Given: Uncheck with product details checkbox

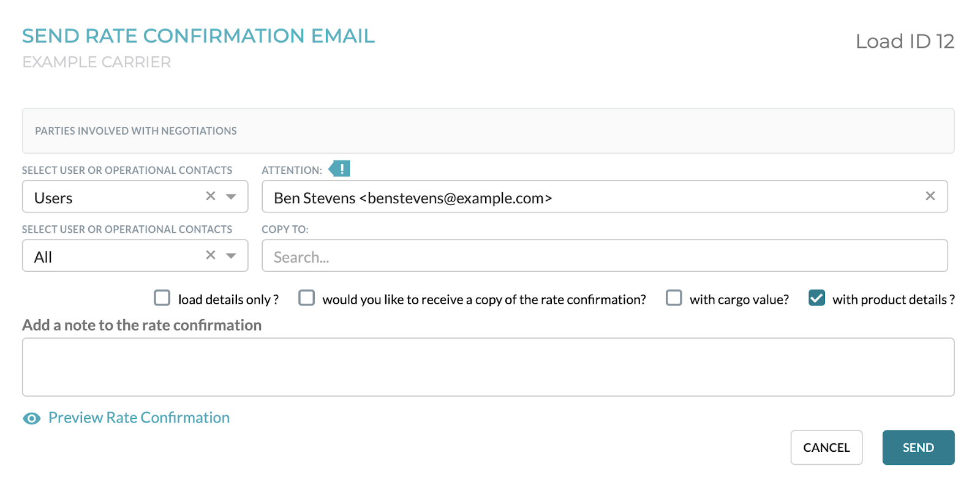Looking at the screenshot, I should pyautogui.click(x=816, y=298).
